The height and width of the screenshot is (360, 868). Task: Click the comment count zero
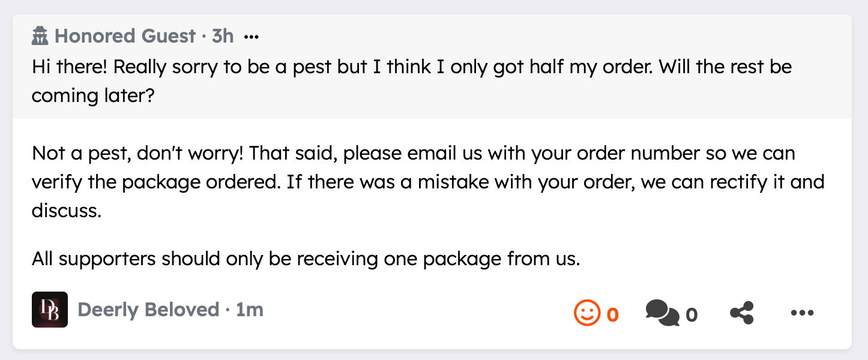tap(692, 314)
